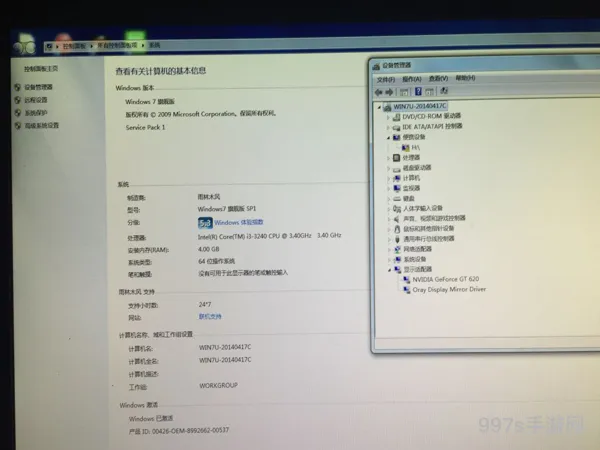Toggle the console tree toolbar icon
The width and height of the screenshot is (600, 450).
pyautogui.click(x=404, y=92)
